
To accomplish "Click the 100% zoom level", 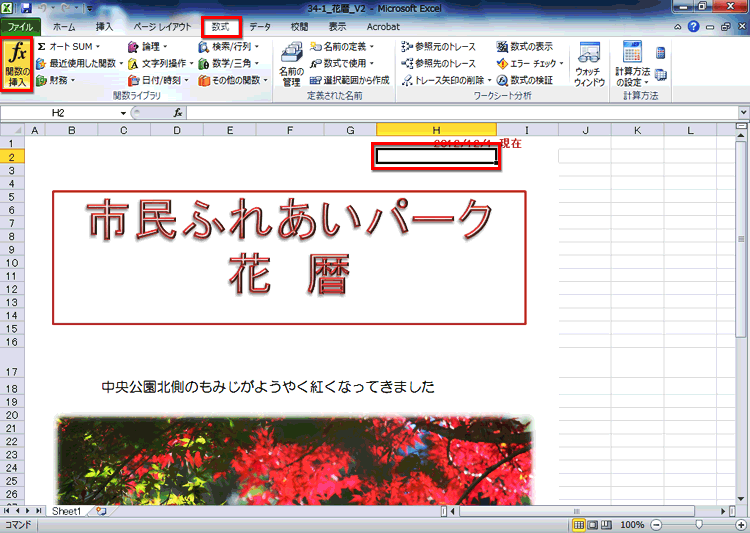I will (632, 525).
